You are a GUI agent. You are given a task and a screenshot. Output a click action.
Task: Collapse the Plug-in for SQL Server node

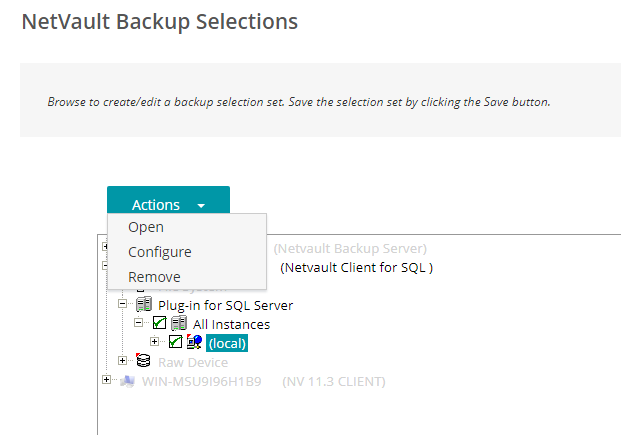122,304
